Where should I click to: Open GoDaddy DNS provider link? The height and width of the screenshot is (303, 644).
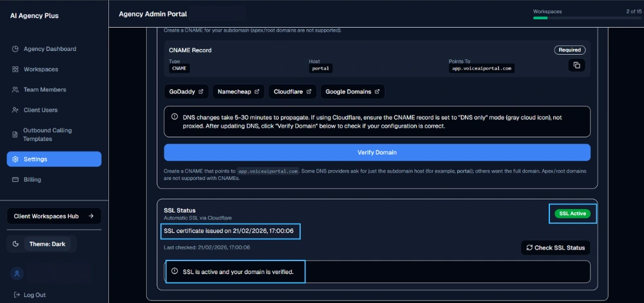[187, 92]
